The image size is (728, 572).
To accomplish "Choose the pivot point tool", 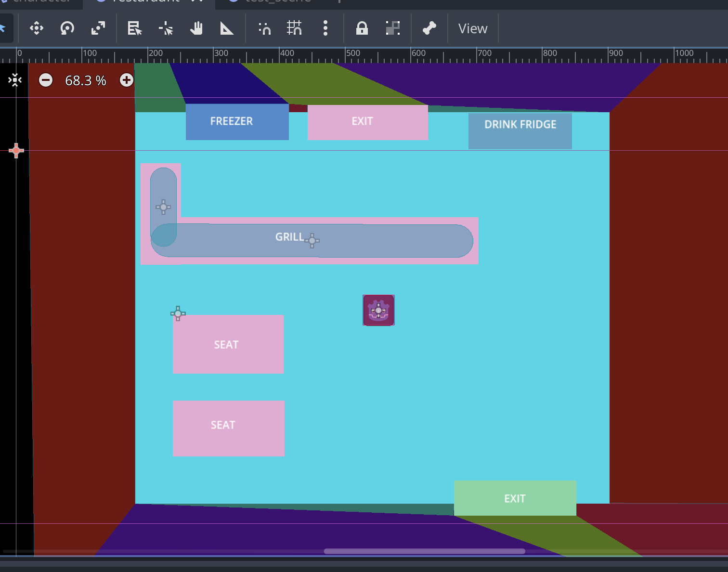I will click(x=166, y=28).
